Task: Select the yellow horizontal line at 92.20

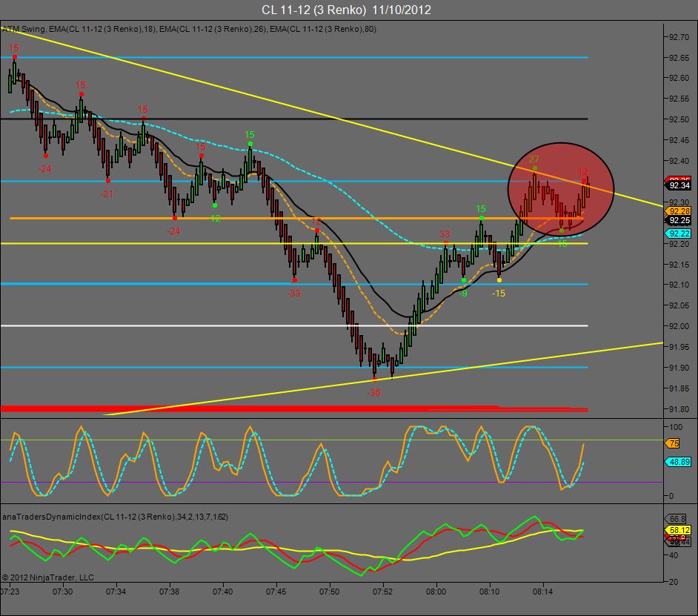Action: pyautogui.click(x=294, y=243)
